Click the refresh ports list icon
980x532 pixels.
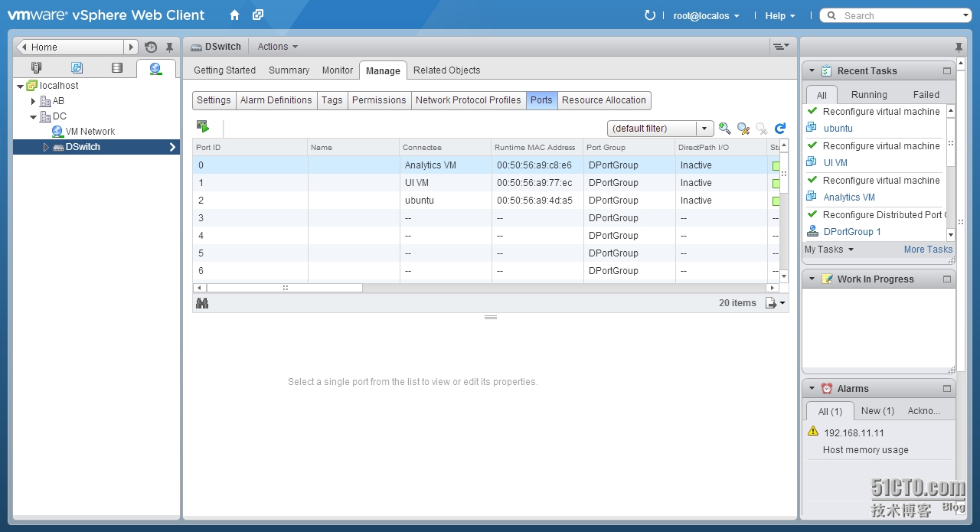780,129
